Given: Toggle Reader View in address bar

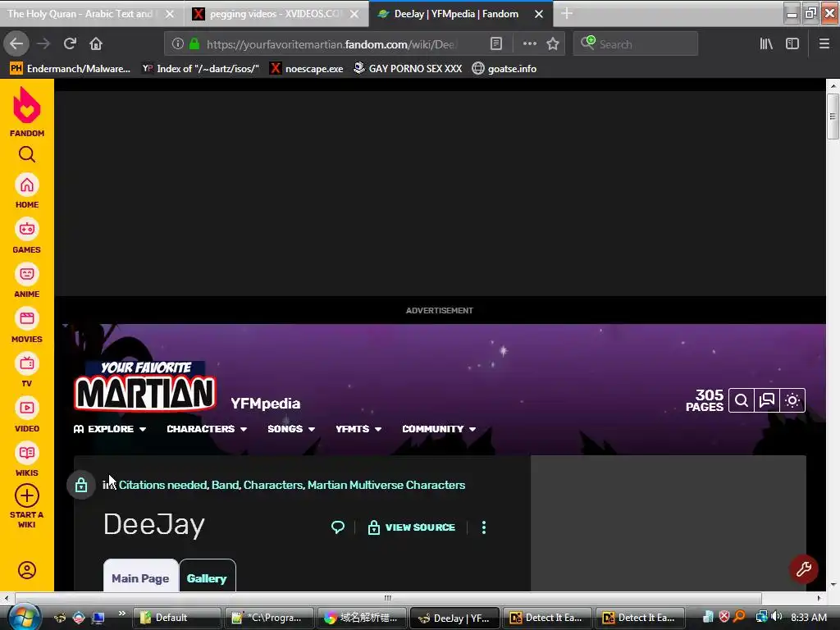Looking at the screenshot, I should [496, 43].
